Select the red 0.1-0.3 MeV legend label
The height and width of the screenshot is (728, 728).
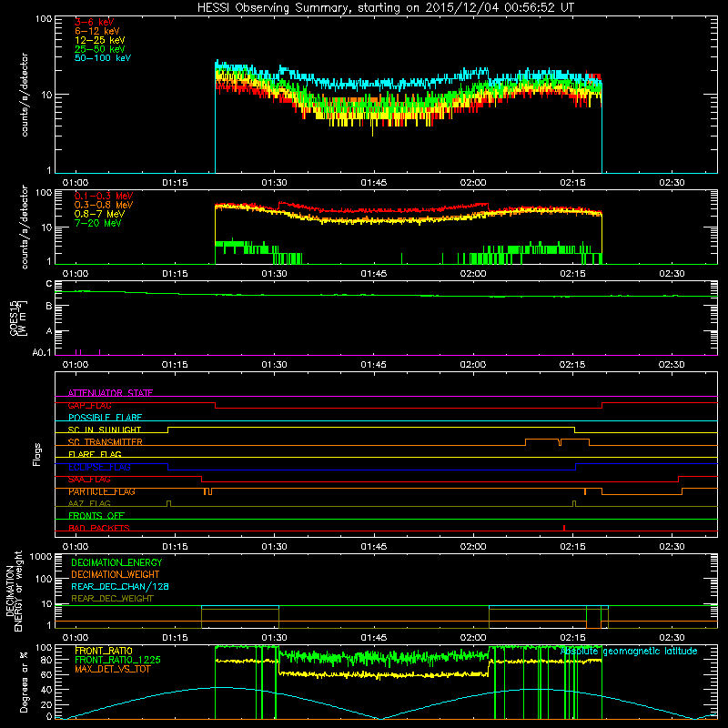pyautogui.click(x=104, y=196)
